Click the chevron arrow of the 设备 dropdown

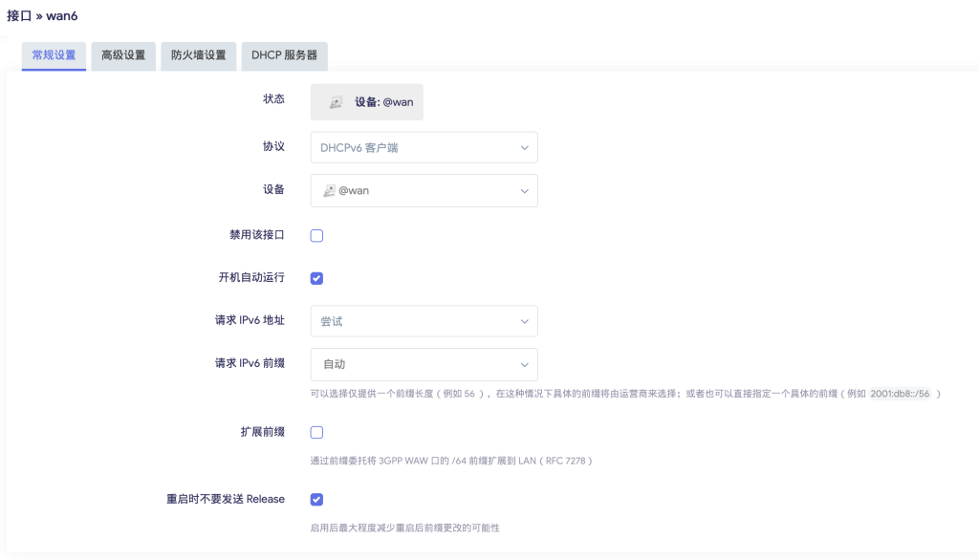click(x=524, y=191)
